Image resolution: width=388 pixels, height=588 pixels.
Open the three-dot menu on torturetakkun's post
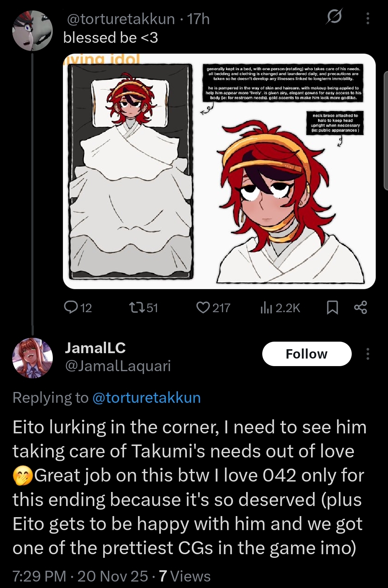point(368,18)
